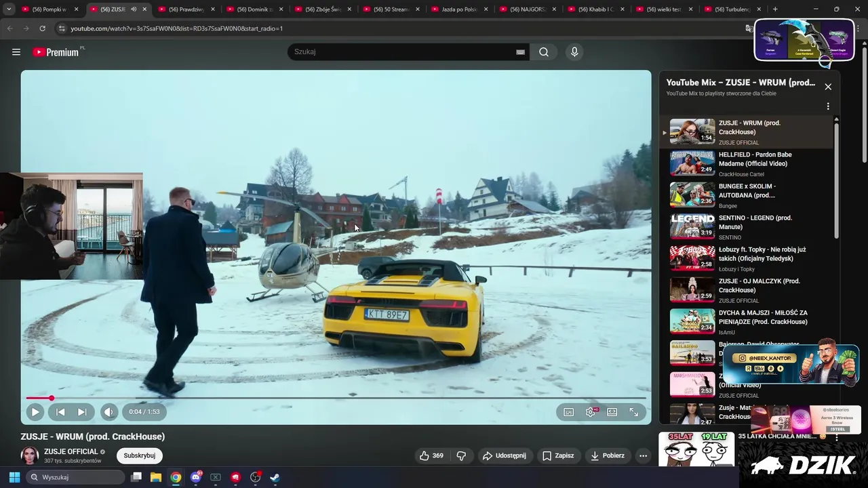The width and height of the screenshot is (868, 488).
Task: Switch to the 50 Stream browser tab
Action: (x=391, y=9)
